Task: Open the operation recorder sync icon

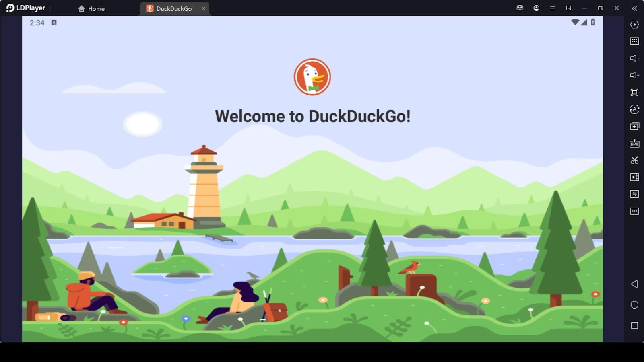Action: click(x=634, y=109)
